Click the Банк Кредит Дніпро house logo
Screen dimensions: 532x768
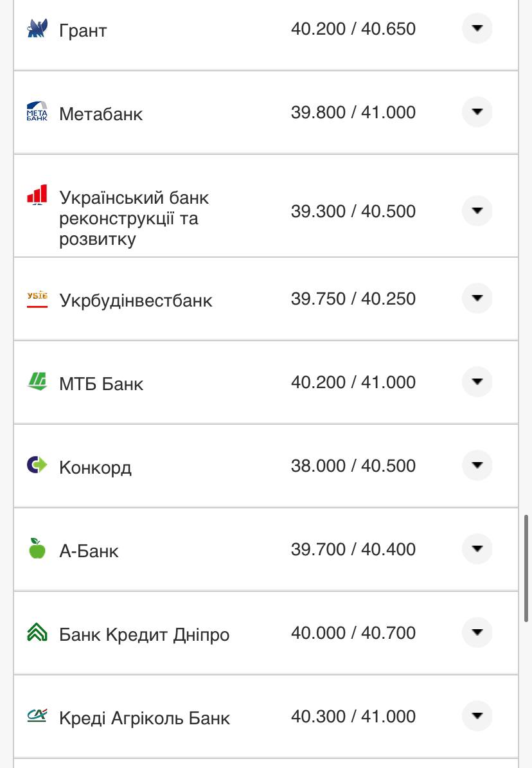(37, 632)
